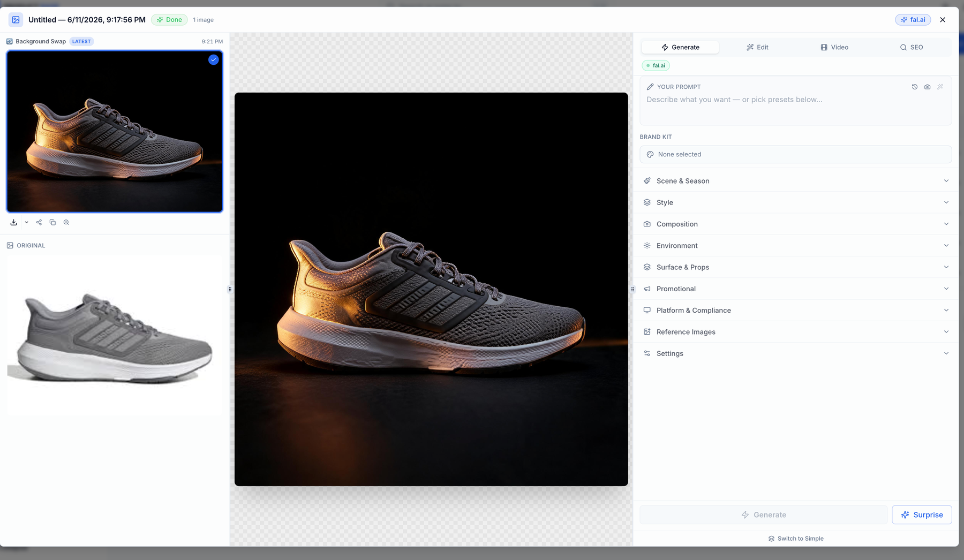964x560 pixels.
Task: Expand the Style section
Action: pyautogui.click(x=795, y=202)
